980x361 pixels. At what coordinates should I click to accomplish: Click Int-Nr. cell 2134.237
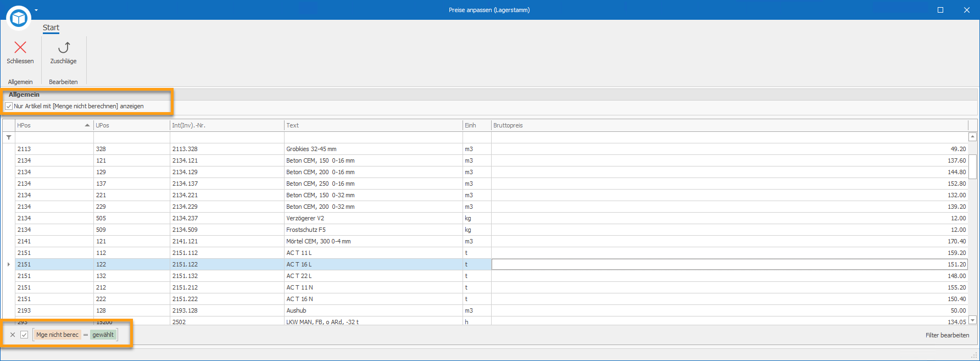click(227, 218)
